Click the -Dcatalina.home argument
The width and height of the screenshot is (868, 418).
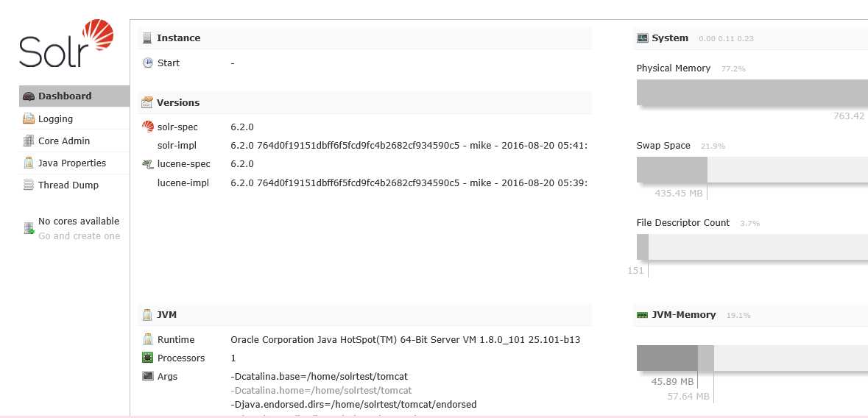click(x=321, y=390)
